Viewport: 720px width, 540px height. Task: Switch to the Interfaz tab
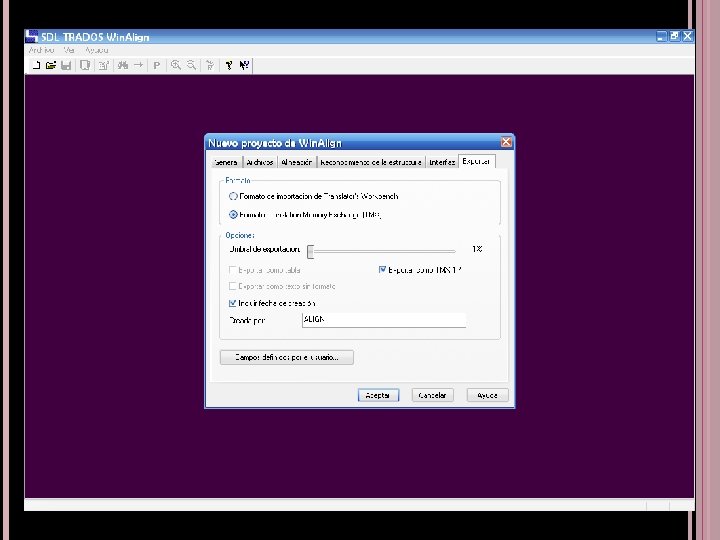tap(442, 162)
